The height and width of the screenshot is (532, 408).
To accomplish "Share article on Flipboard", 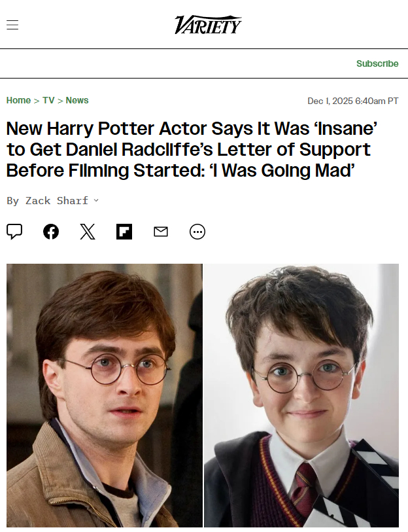I will pos(124,232).
